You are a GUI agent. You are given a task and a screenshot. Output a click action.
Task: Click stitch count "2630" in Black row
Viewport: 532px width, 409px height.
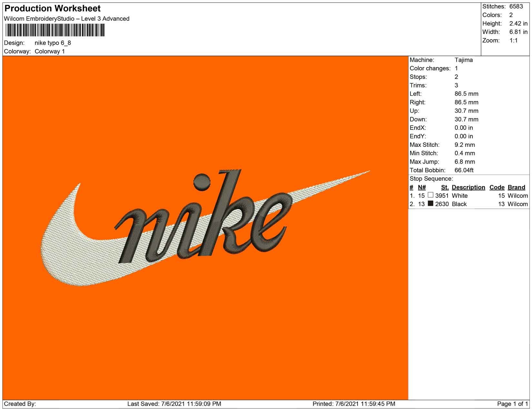click(442, 204)
